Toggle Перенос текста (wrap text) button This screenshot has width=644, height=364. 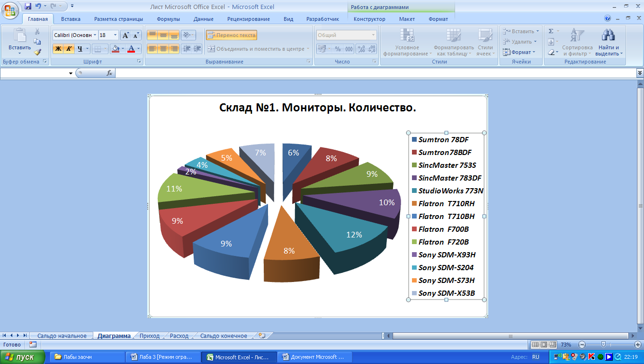pyautogui.click(x=232, y=35)
